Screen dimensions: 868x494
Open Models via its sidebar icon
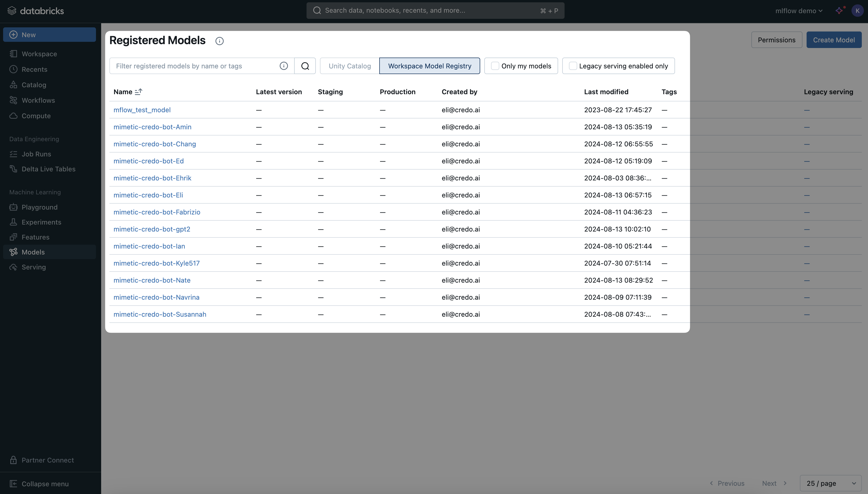coord(14,252)
